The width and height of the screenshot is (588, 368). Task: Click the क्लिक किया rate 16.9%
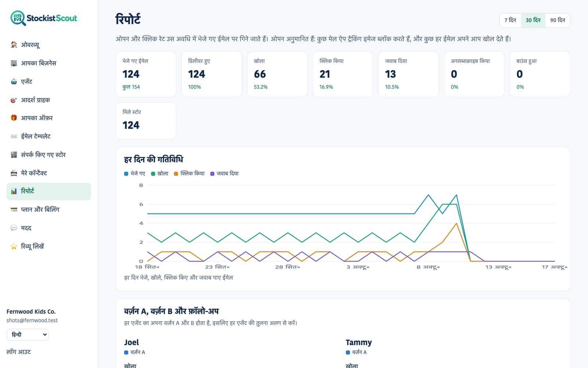pyautogui.click(x=326, y=87)
